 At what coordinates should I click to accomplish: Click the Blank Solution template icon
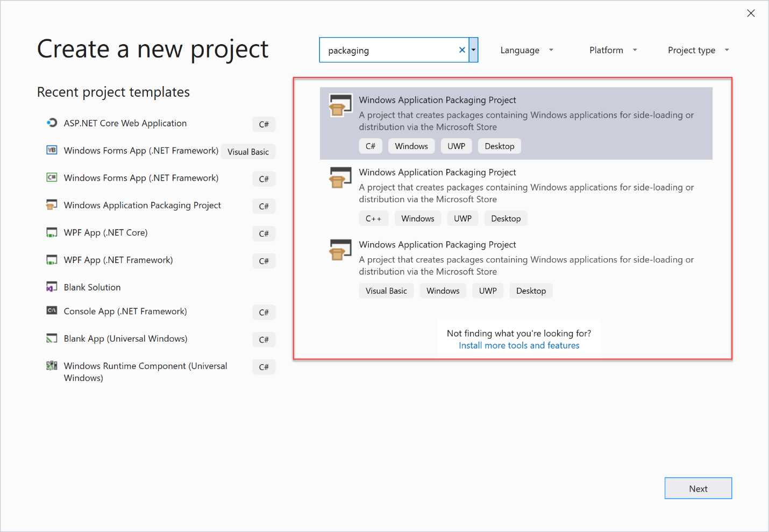(x=51, y=287)
